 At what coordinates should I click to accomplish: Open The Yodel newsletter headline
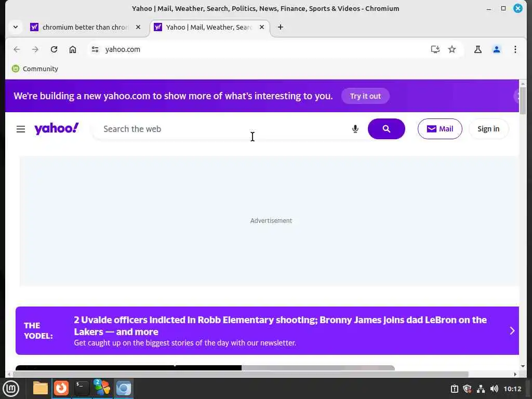pyautogui.click(x=280, y=326)
